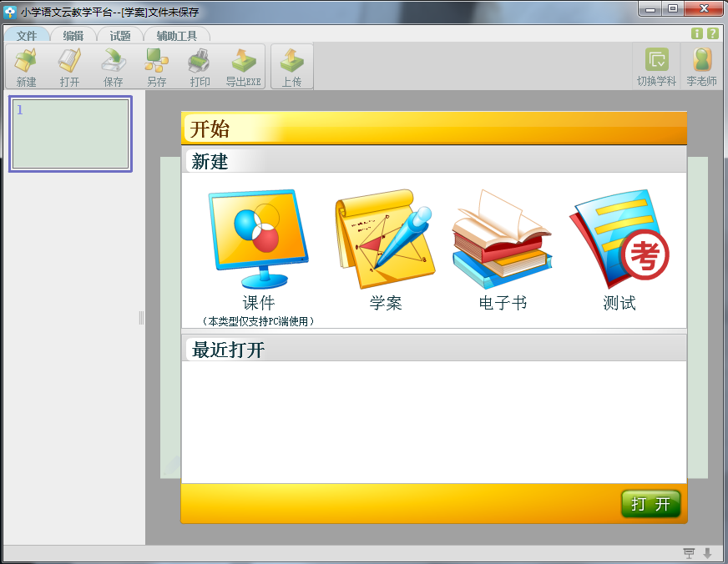Upload via the 上传 toolbar icon
This screenshot has height=564, width=728.
[291, 67]
